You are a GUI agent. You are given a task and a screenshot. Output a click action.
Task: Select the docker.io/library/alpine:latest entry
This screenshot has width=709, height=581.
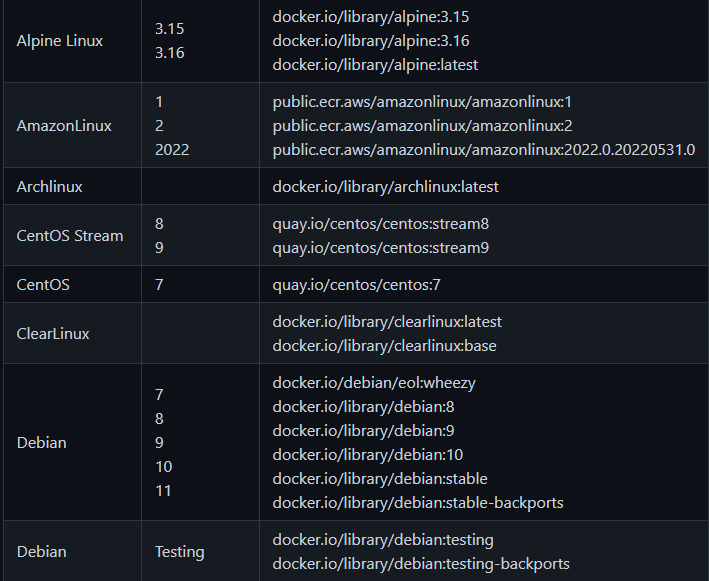pyautogui.click(x=375, y=65)
